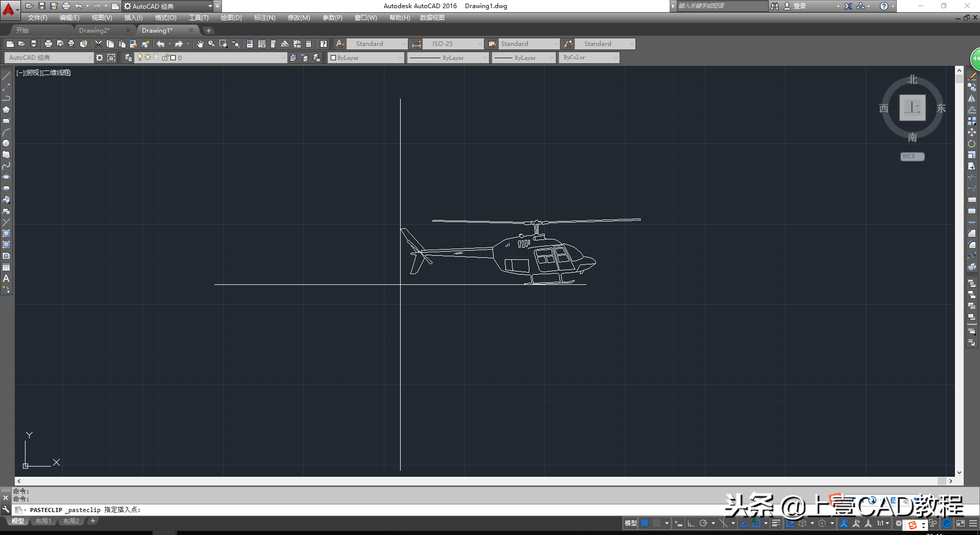The image size is (980, 535).
Task: Switch to the 开始 tab
Action: (x=22, y=31)
